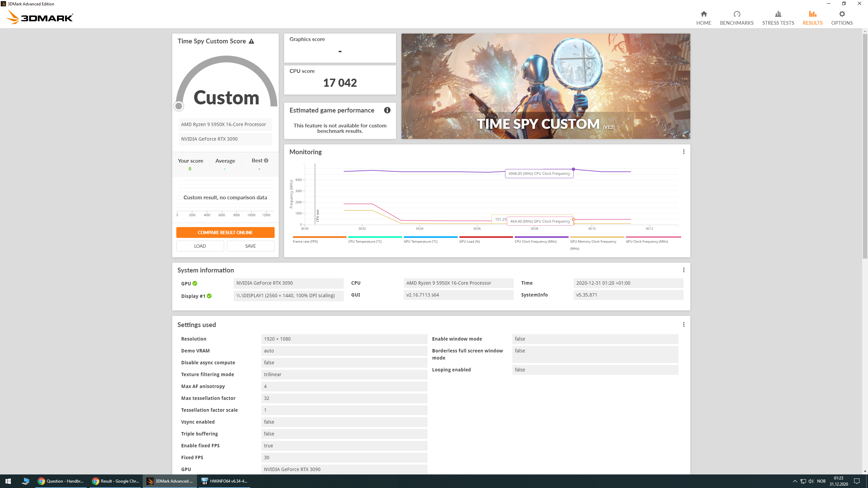Click Looping enabled value false
Viewport: 868px width, 488px height.
(x=595, y=370)
